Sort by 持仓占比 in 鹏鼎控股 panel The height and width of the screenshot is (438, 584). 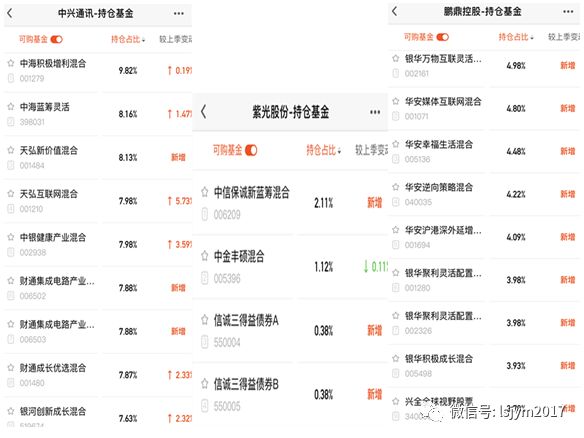tap(516, 37)
